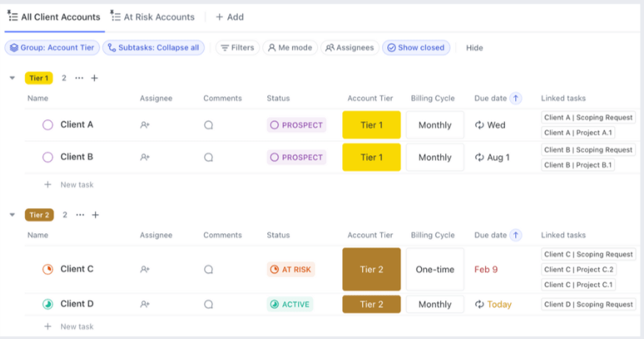This screenshot has width=644, height=339.
Task: Switch to the At Risk Accounts tab
Action: [x=152, y=17]
